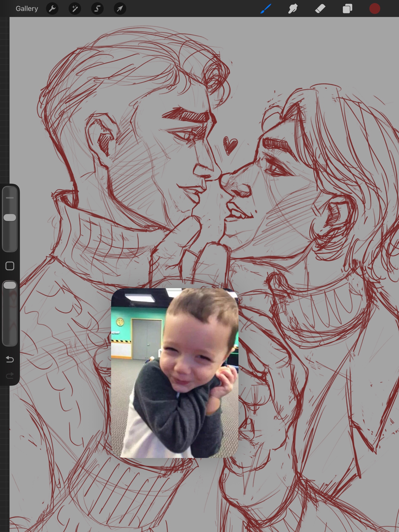Redo the undone stroke
Screen dimensions: 399x532
[x=10, y=376]
